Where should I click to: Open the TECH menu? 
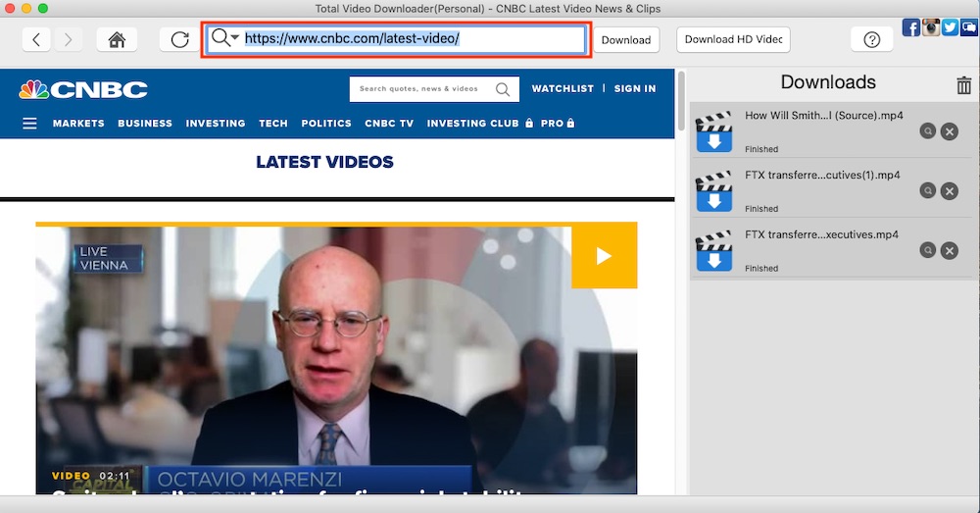[273, 124]
